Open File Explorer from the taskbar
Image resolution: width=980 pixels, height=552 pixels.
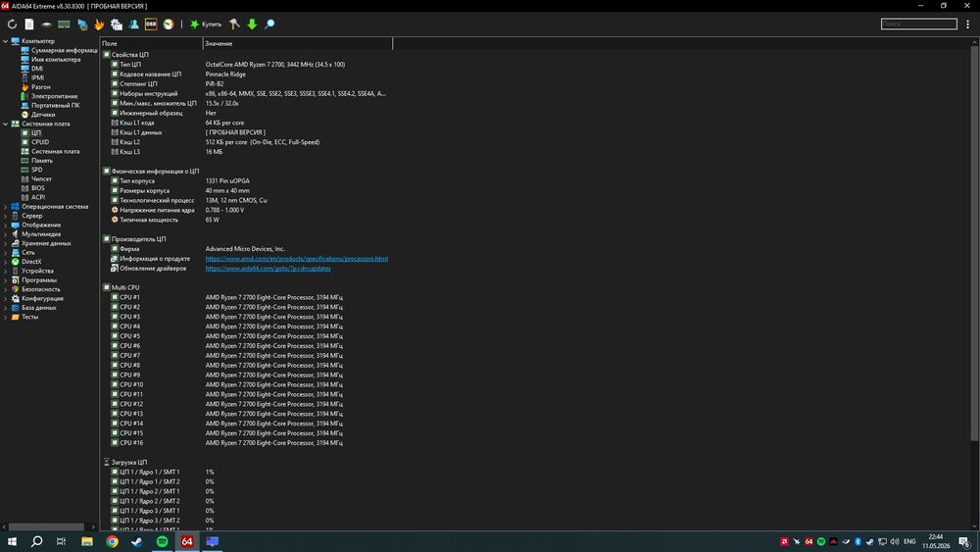(x=87, y=541)
